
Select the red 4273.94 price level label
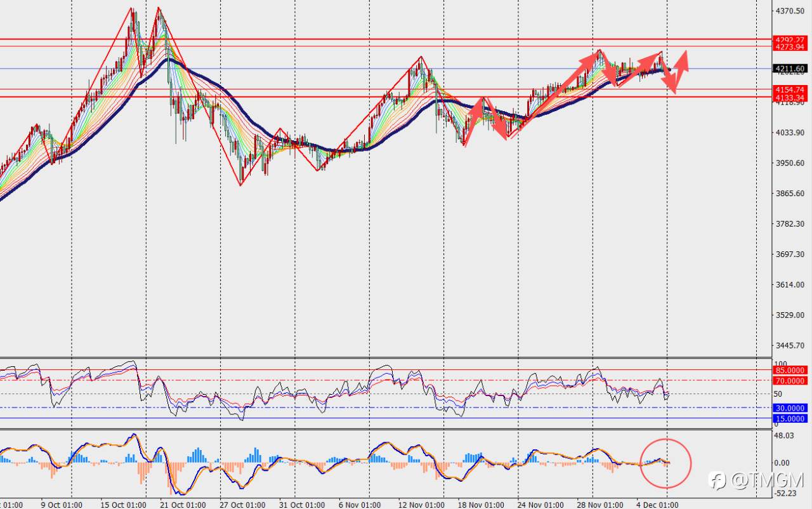tap(790, 46)
